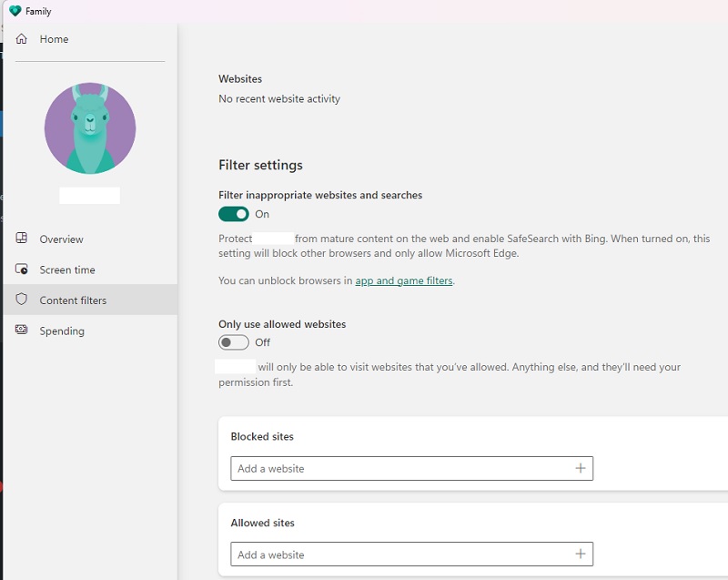Click the Home label text
This screenshot has height=580, width=728.
point(54,39)
